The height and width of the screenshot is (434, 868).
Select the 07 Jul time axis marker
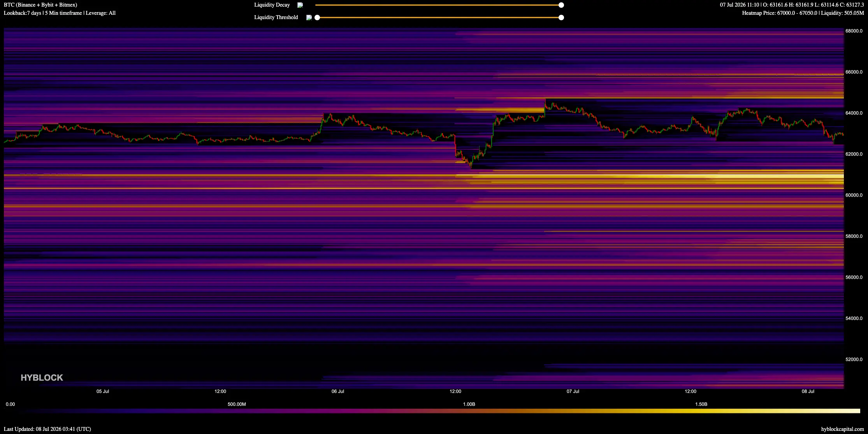click(x=573, y=392)
